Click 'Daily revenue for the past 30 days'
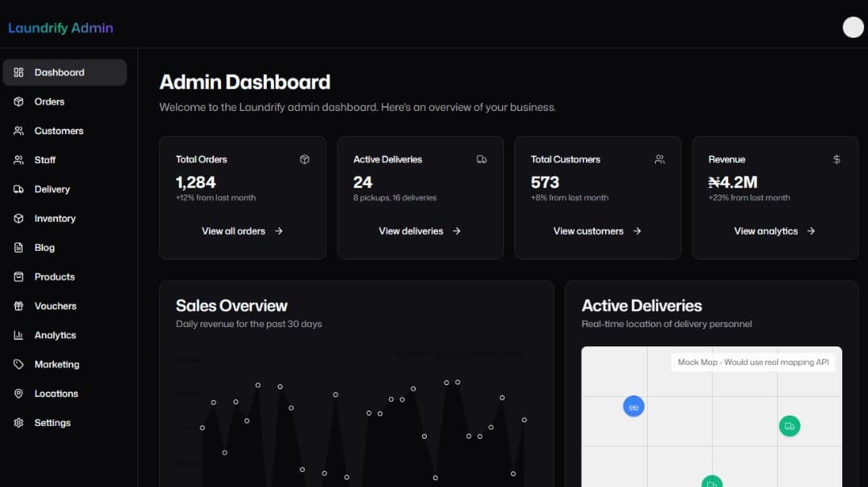 [248, 324]
